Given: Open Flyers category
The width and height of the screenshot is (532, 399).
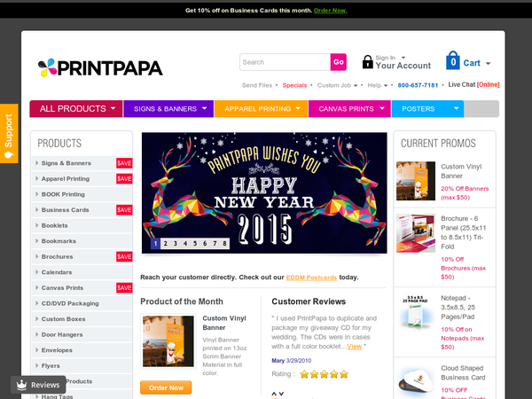Looking at the screenshot, I should (x=51, y=366).
